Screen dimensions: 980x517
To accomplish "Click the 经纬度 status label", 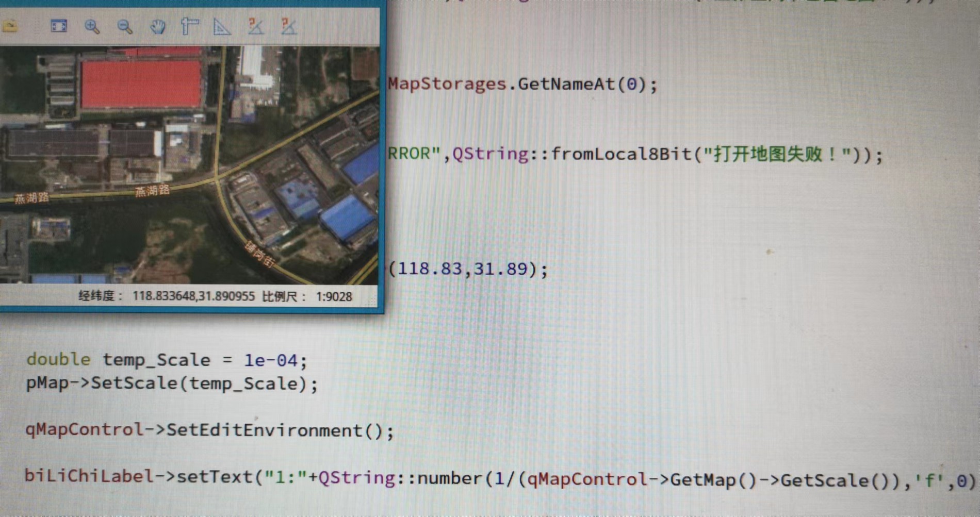I will 101,296.
